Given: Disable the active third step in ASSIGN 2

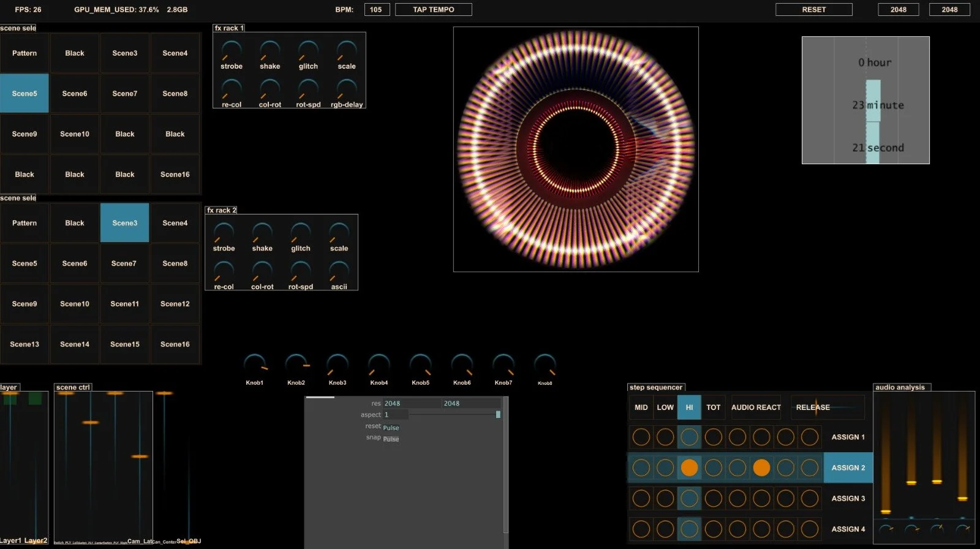Looking at the screenshot, I should pyautogui.click(x=689, y=468).
